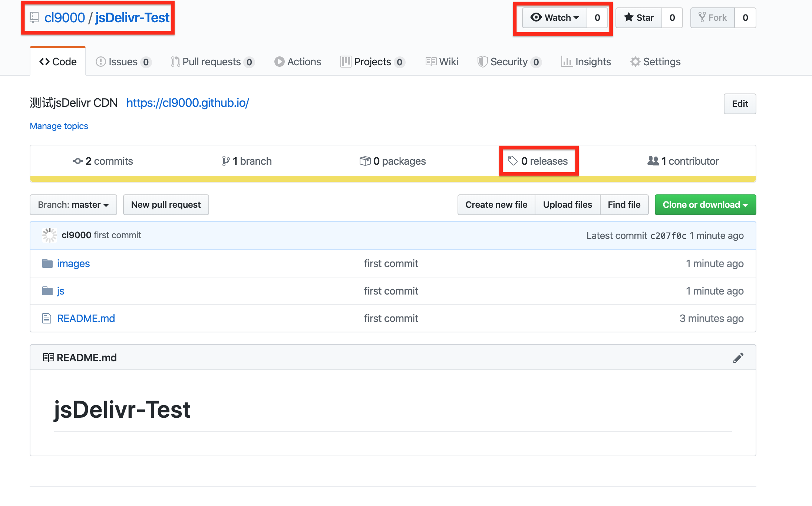Click the package icon next to 0 packages
This screenshot has height=506, width=812.
tap(365, 161)
